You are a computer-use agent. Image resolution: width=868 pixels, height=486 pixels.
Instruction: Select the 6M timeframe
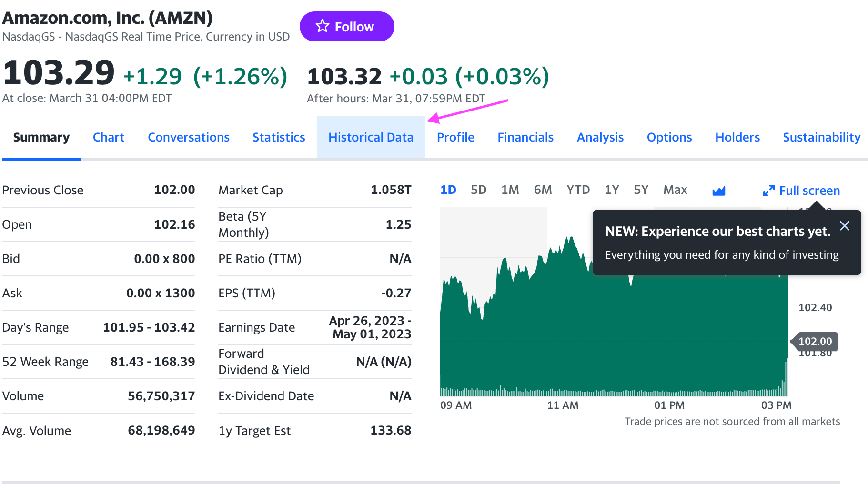point(543,189)
